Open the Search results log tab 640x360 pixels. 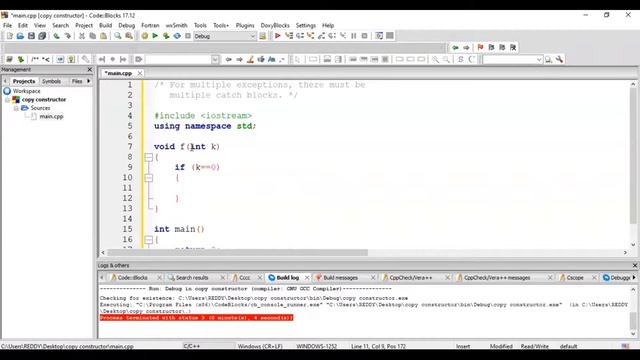(192, 278)
